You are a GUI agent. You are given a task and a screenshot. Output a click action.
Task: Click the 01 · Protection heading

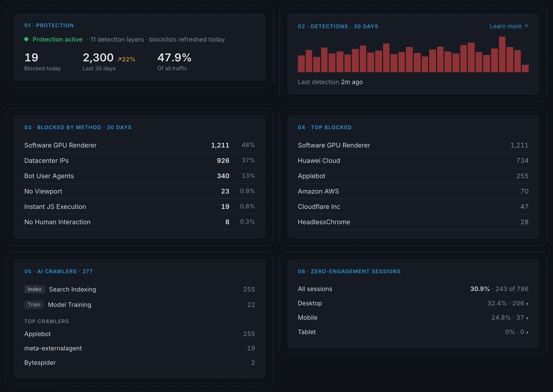(x=49, y=25)
